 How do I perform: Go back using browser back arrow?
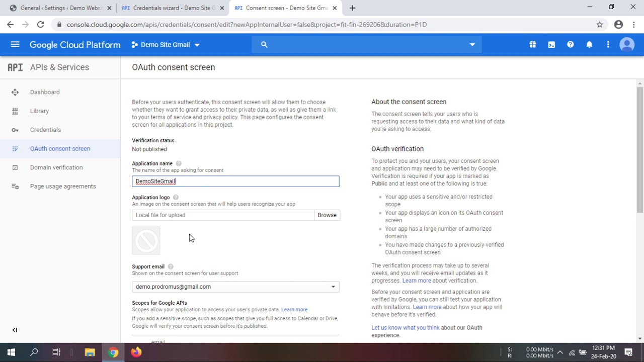[x=11, y=25]
